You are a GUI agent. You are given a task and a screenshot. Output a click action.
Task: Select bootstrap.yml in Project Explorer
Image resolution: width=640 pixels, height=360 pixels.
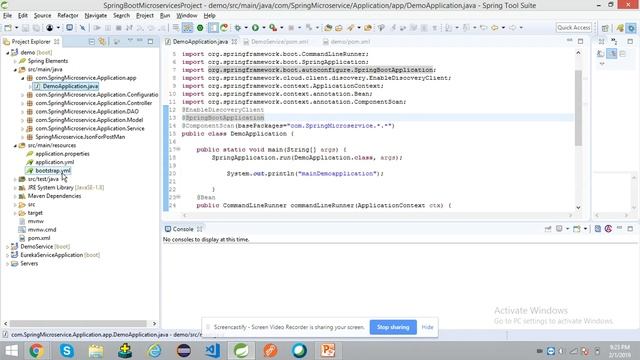[53, 171]
